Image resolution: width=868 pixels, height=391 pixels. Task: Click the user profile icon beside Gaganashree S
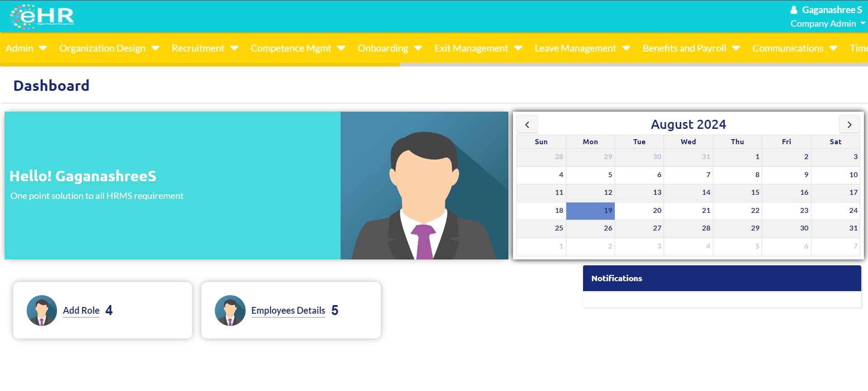pyautogui.click(x=793, y=10)
